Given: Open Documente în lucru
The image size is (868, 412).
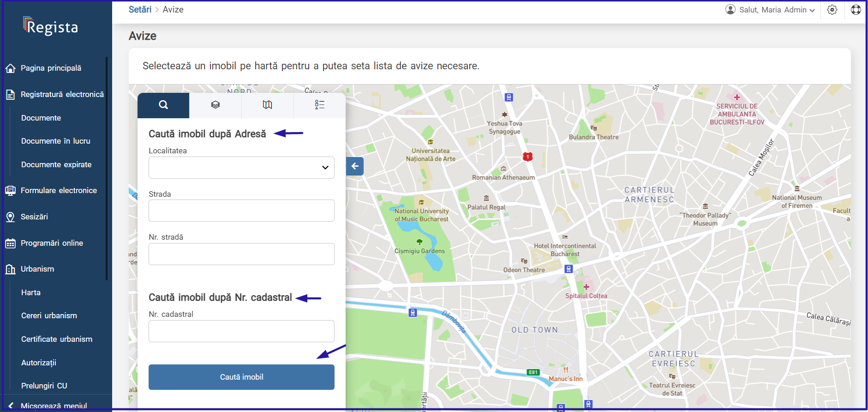Looking at the screenshot, I should [56, 141].
